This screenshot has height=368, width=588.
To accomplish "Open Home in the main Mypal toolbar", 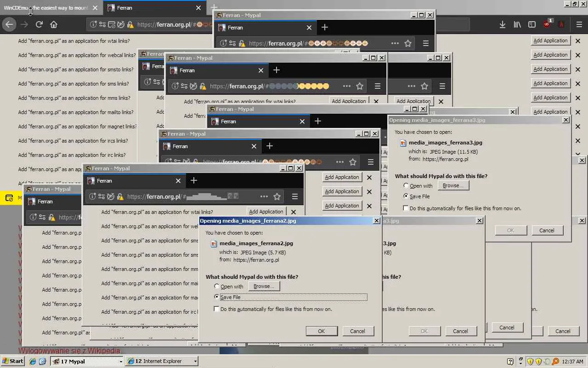I will pyautogui.click(x=54, y=24).
